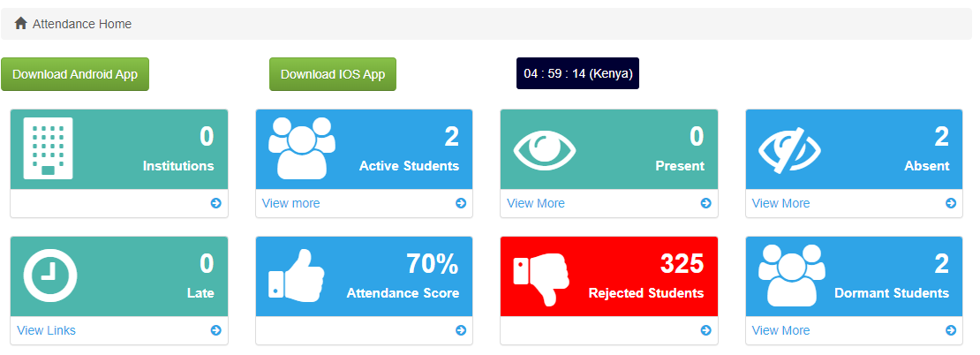980x355 pixels.
Task: Open View More under Dormant Students
Action: tap(780, 330)
